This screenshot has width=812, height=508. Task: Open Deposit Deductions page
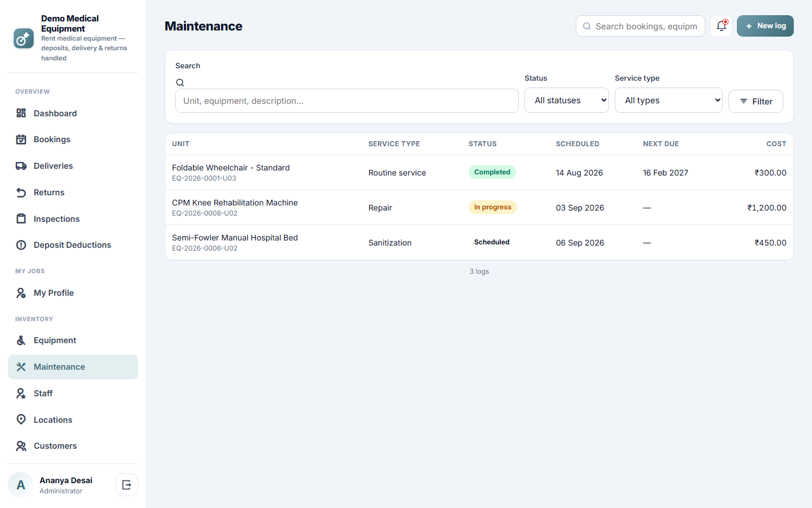(x=73, y=245)
